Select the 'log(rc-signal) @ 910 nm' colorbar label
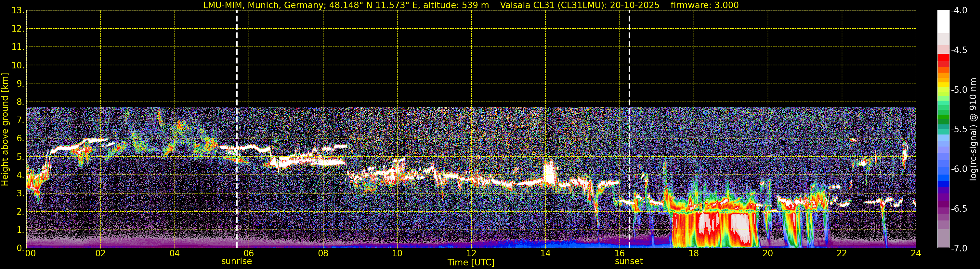The width and height of the screenshot is (980, 269). pos(974,130)
